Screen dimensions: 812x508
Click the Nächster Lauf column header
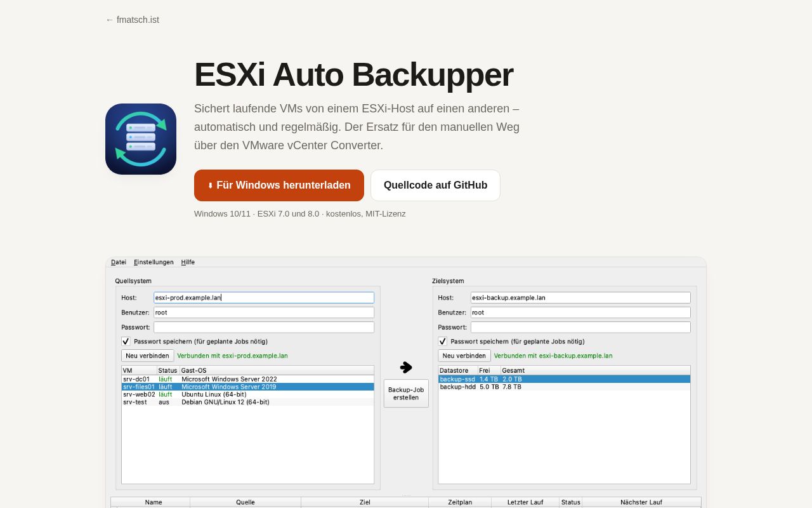(641, 502)
